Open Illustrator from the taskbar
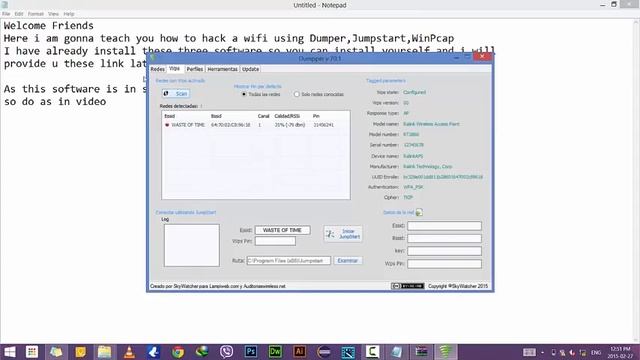Screen dimensions: 640x360 (x=299, y=352)
